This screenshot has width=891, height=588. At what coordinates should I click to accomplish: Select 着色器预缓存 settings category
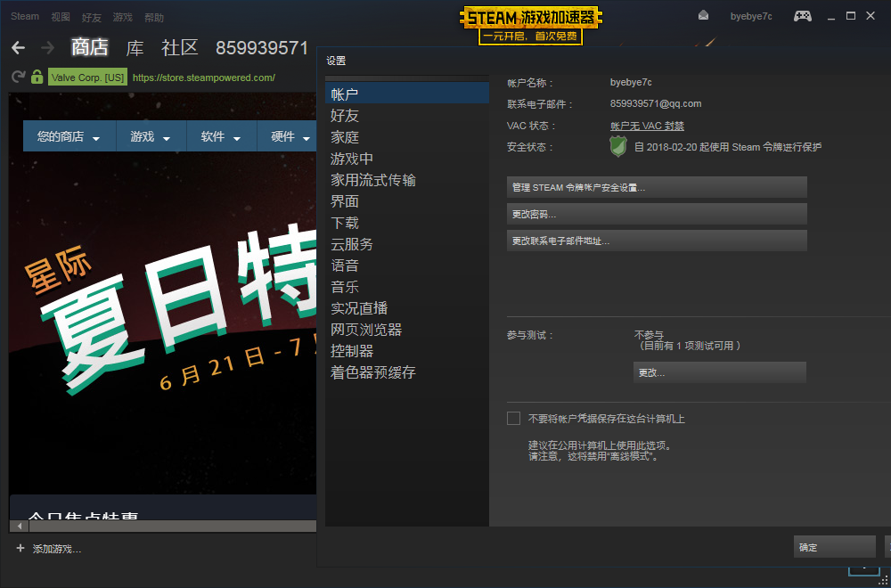407,372
